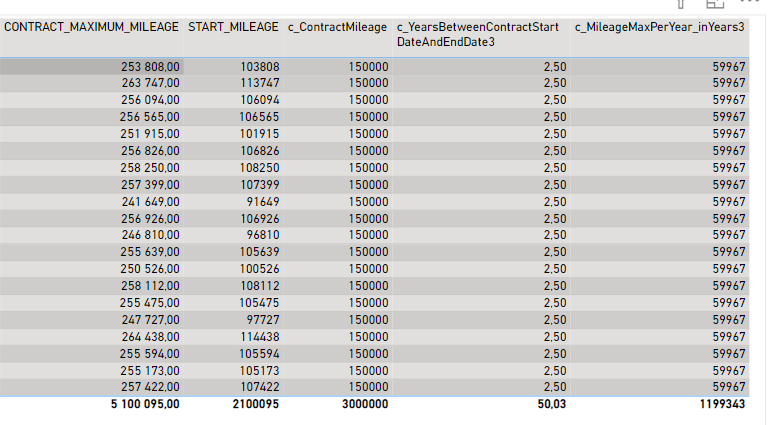Click the 258 250,00 value
The height and width of the screenshot is (425, 773).
(150, 168)
